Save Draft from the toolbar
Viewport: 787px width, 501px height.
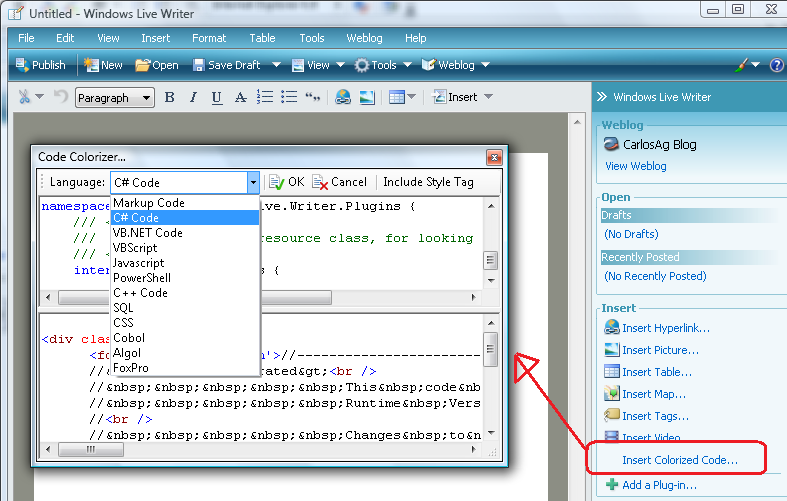coord(227,65)
